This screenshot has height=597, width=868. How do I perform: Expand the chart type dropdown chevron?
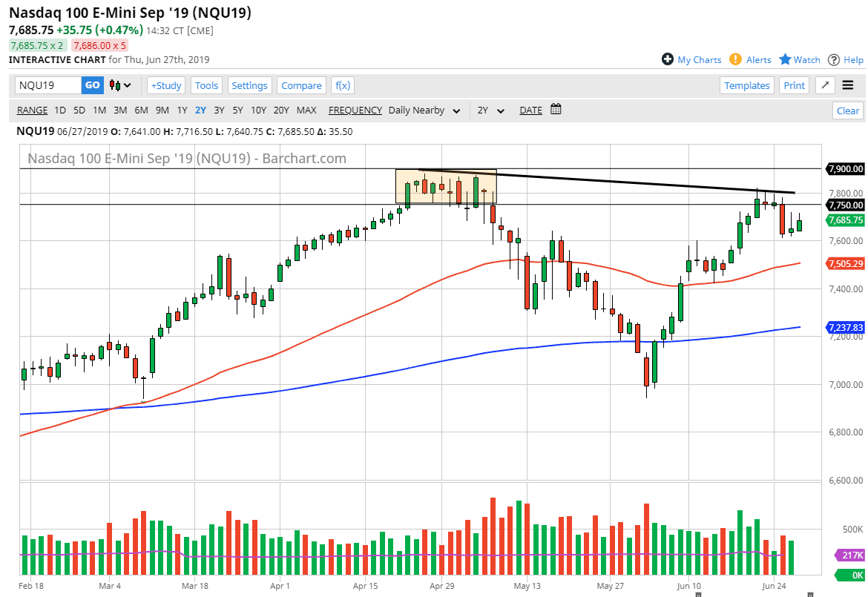[x=127, y=85]
